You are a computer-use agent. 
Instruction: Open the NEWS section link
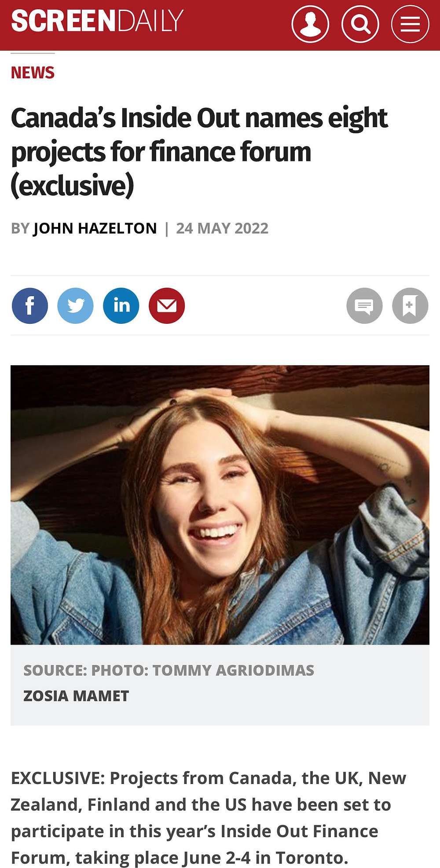33,73
